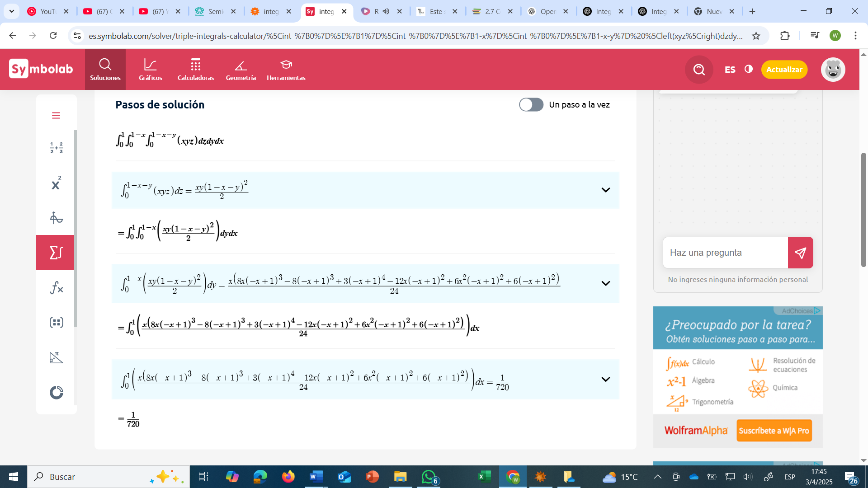This screenshot has height=488, width=868.
Task: Click the Actualizar button
Action: (784, 70)
